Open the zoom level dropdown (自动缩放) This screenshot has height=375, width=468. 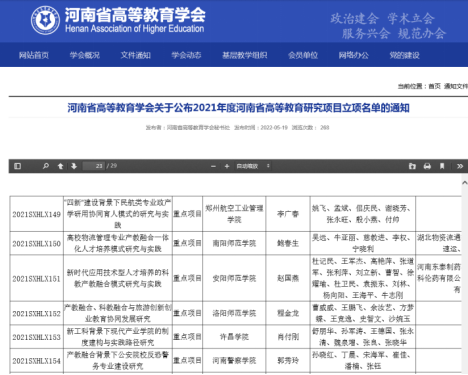tap(253, 166)
